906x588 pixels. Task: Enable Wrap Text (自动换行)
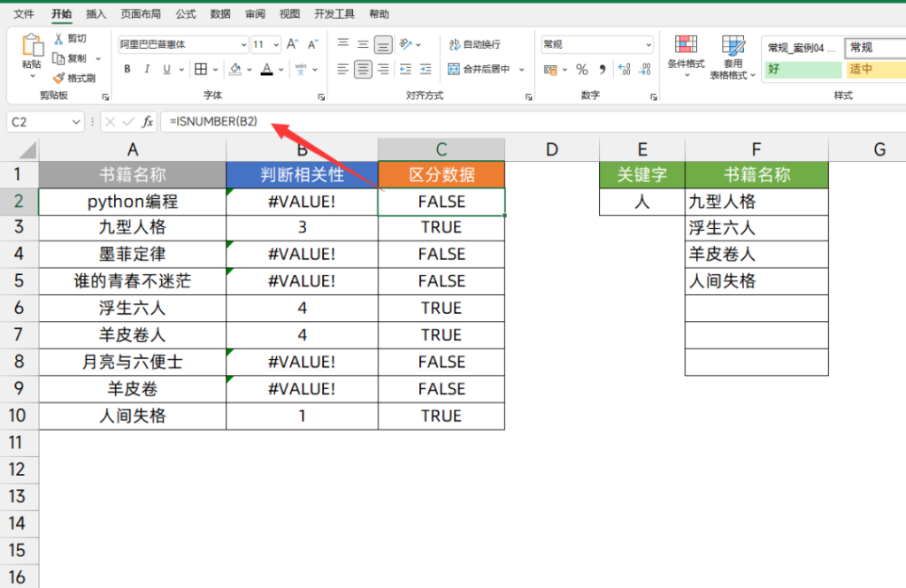(x=475, y=44)
